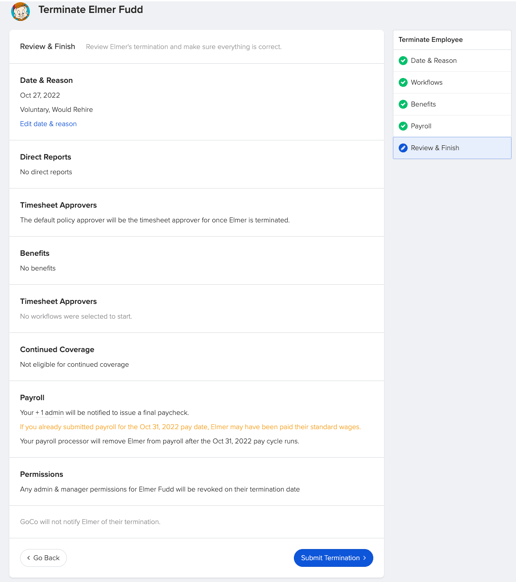
Task: Go back to previous step
Action: click(x=43, y=558)
